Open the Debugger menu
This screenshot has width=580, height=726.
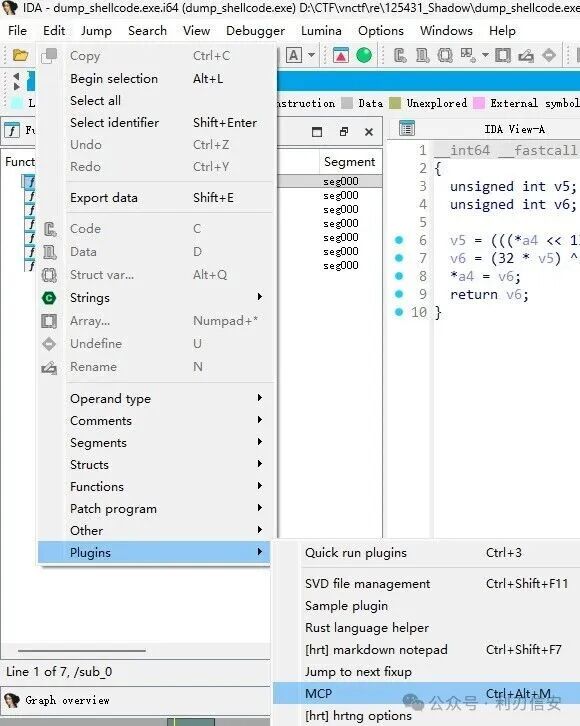tap(256, 31)
